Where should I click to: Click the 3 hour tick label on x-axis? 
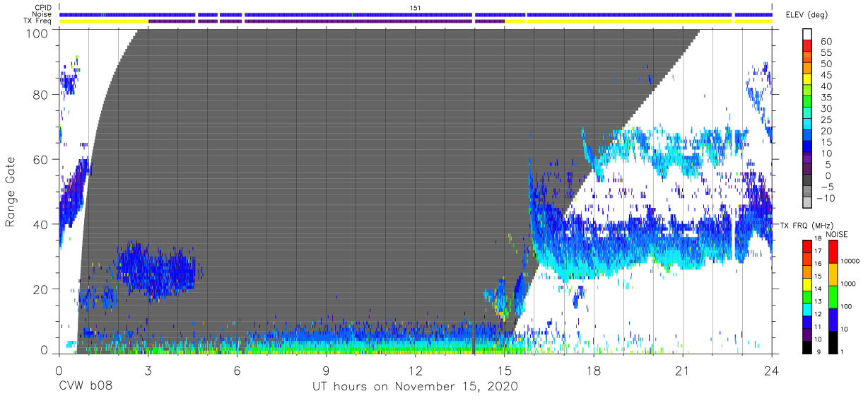click(x=148, y=371)
